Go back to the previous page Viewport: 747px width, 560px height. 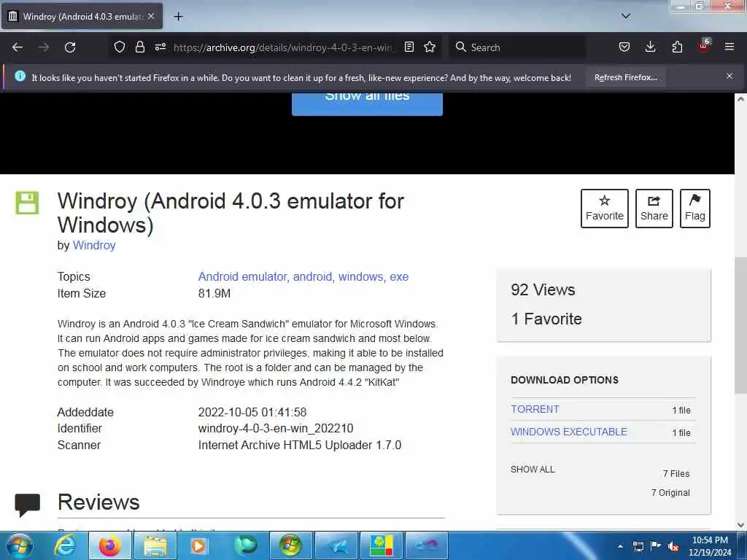[18, 47]
